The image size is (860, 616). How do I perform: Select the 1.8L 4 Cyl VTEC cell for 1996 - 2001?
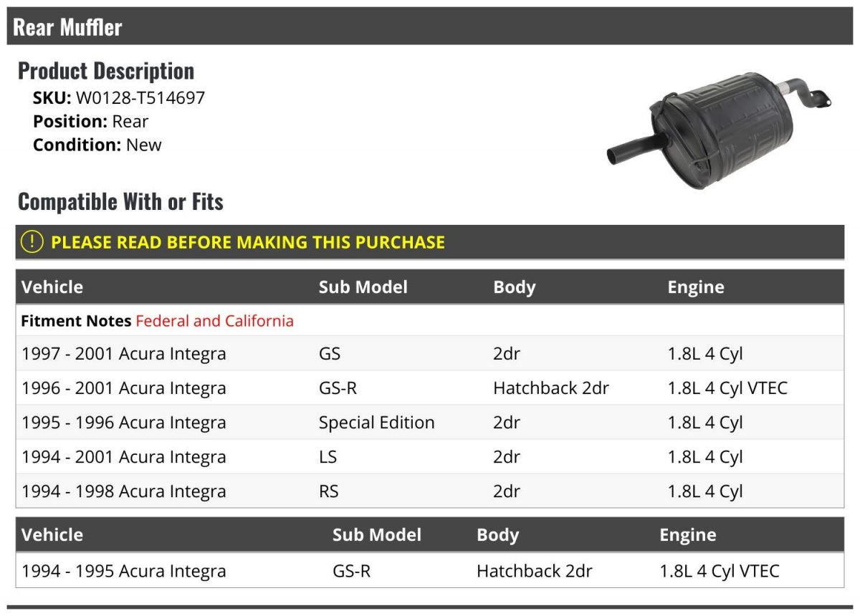[727, 388]
